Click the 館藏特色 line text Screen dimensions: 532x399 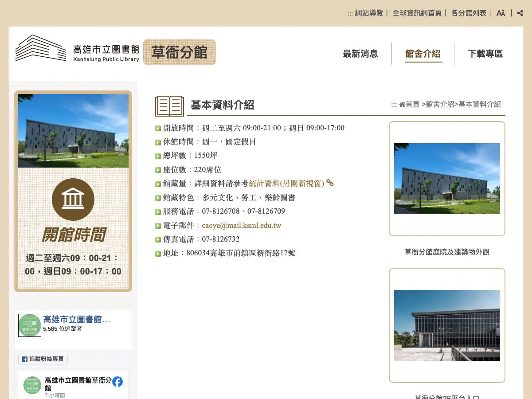click(229, 197)
